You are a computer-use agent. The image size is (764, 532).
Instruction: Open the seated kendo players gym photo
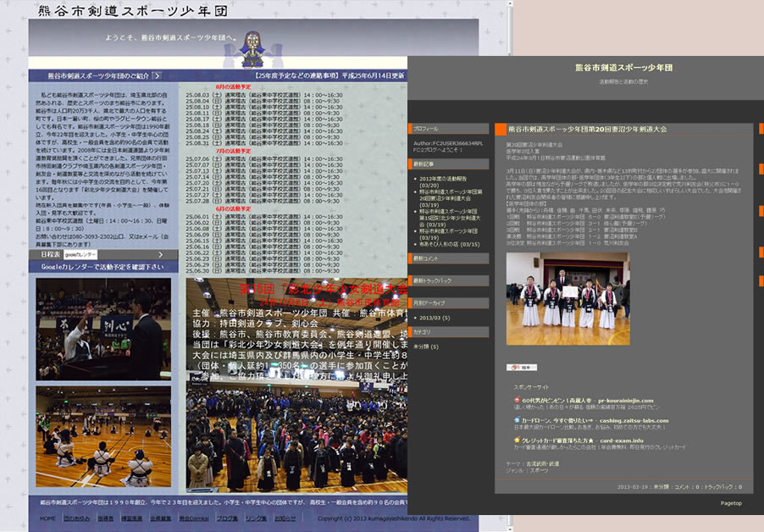click(103, 436)
